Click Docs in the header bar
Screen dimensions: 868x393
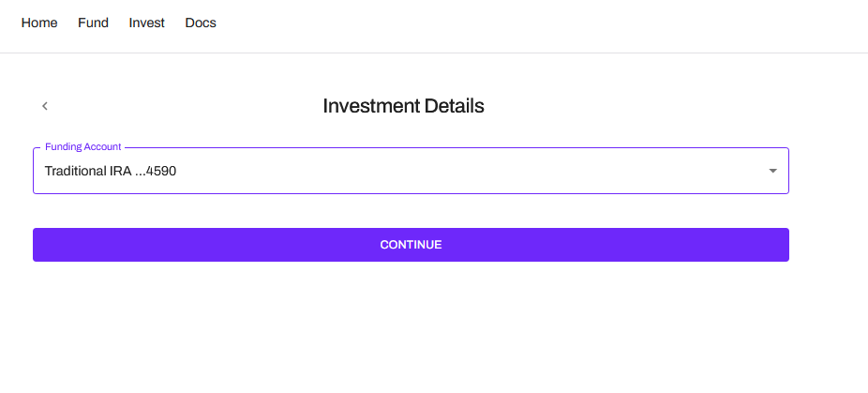tap(201, 23)
